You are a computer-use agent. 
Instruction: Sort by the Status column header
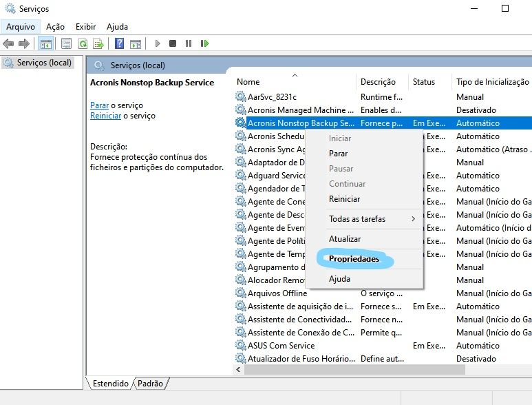[430, 82]
